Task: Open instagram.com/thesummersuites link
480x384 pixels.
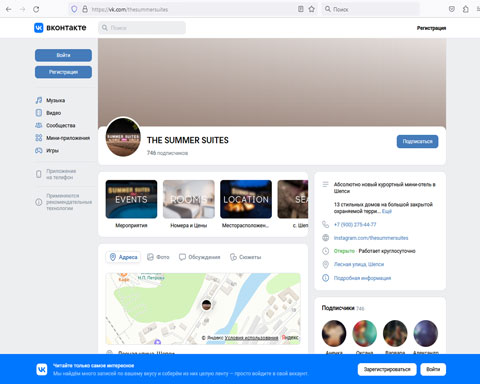Action: [x=371, y=238]
